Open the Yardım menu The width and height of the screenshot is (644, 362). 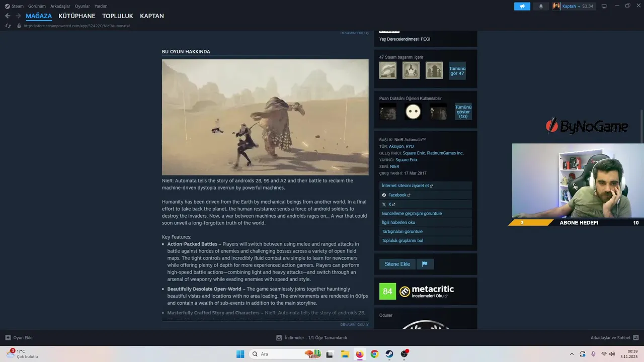[101, 6]
